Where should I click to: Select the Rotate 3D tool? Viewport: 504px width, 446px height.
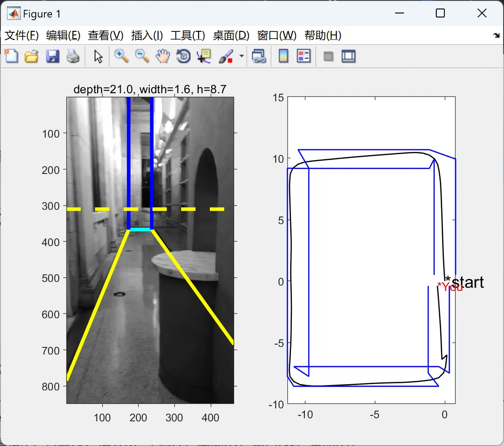coord(183,56)
